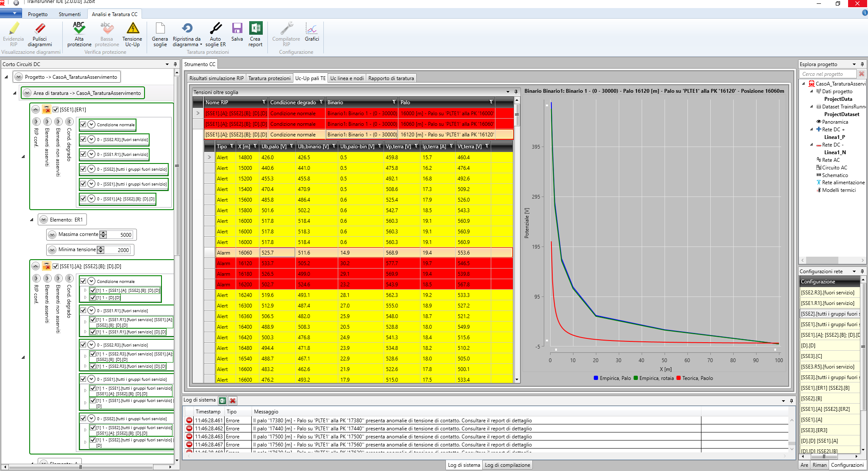This screenshot has height=471, width=868.
Task: Click in Cerca nel progetto search field
Action: pyautogui.click(x=829, y=74)
